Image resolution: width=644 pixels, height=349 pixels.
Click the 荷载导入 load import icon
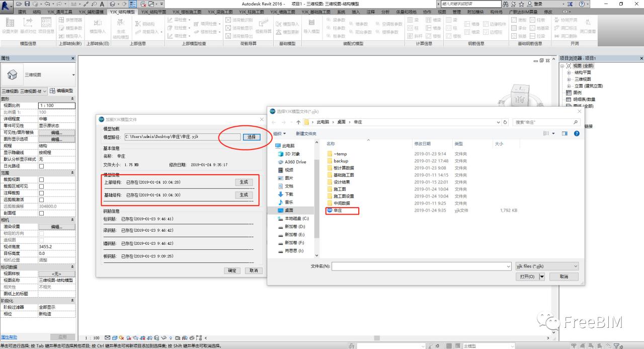click(x=147, y=32)
